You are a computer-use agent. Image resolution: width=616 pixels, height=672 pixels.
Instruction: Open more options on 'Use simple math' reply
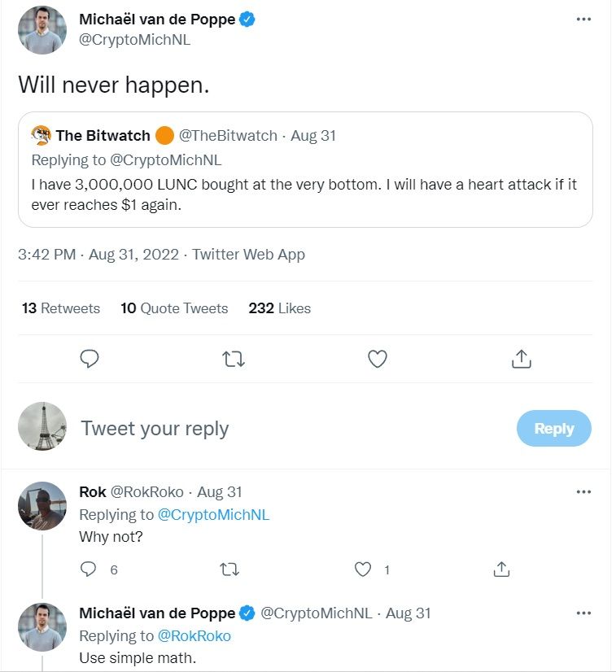click(x=583, y=613)
